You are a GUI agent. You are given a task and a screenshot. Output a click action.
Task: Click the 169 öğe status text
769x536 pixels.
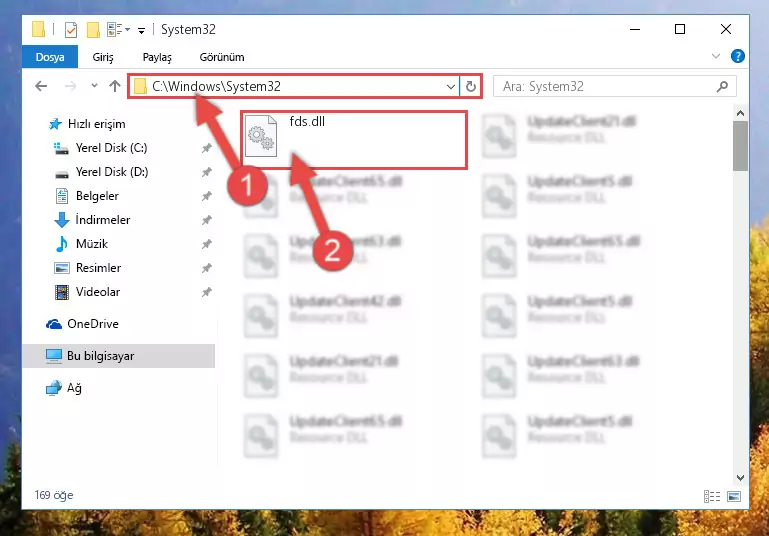(54, 495)
